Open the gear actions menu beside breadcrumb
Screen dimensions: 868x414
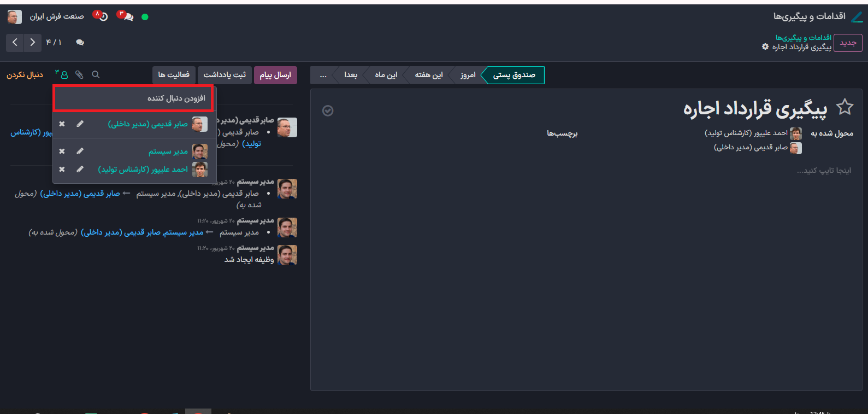pyautogui.click(x=765, y=47)
